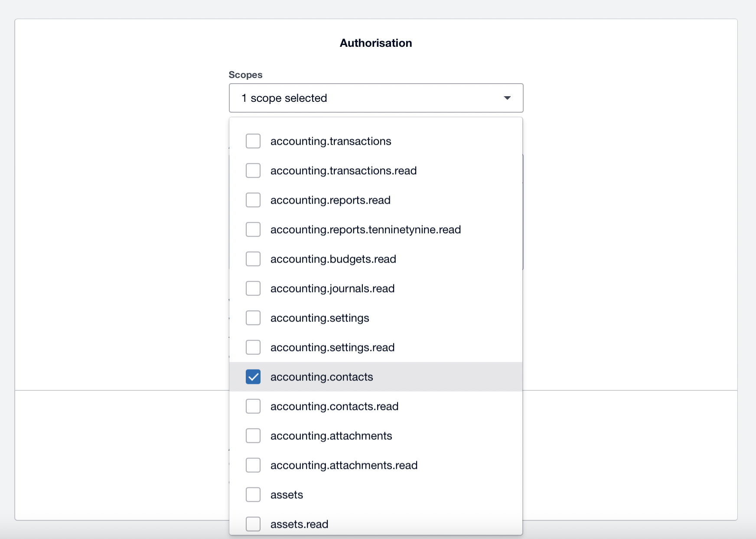Select the assets scope checkbox
The height and width of the screenshot is (539, 756).
[x=253, y=495]
